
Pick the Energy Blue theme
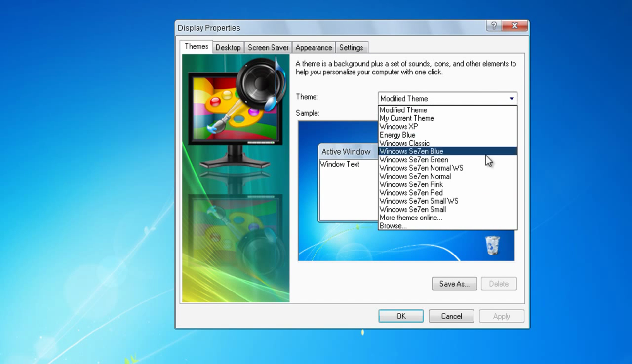[447, 135]
